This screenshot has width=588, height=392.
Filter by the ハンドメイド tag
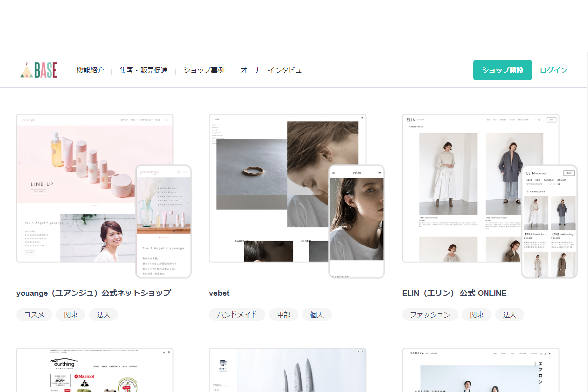pos(237,315)
